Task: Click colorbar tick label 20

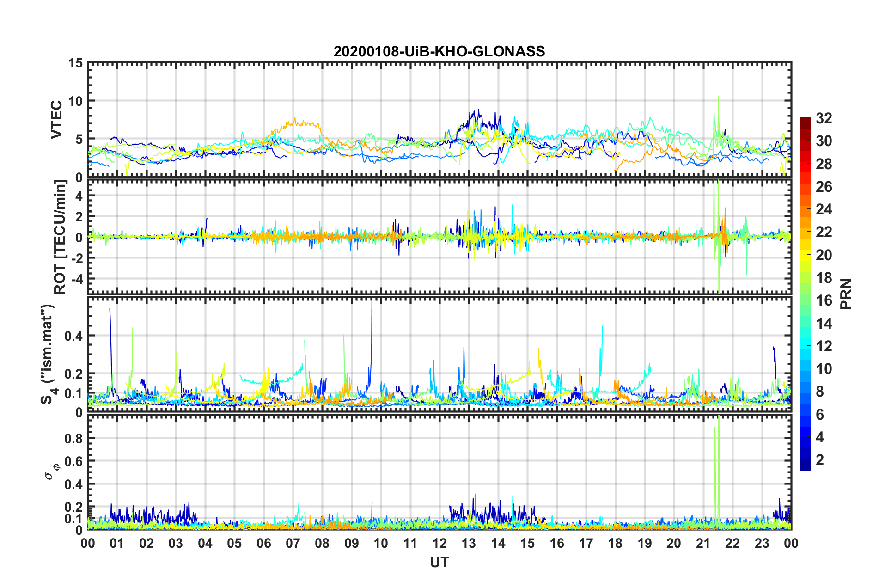Action: click(x=824, y=255)
